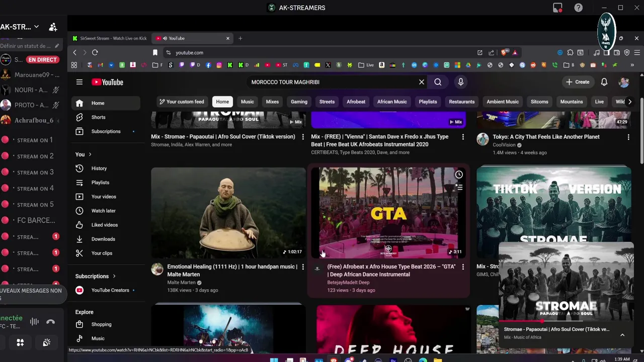Open the YouTube hamburger guide menu

pos(79,82)
